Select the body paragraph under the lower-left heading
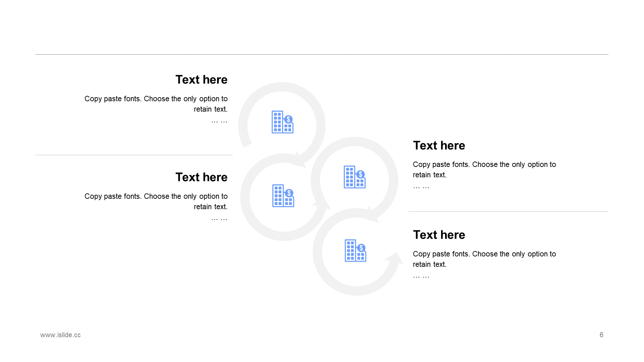The width and height of the screenshot is (644, 362). tap(156, 207)
